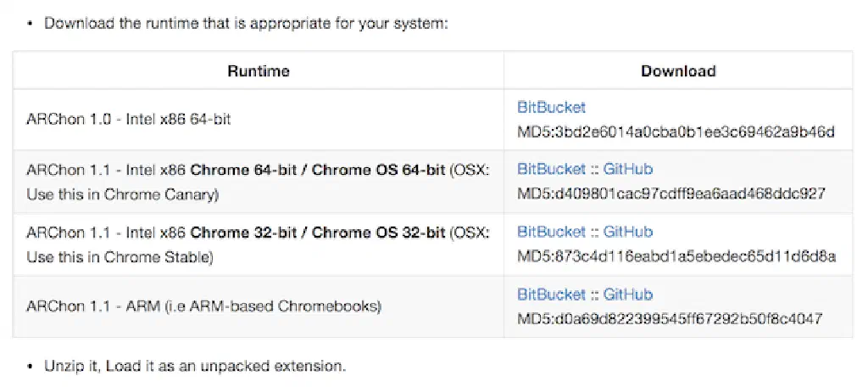Screen dimensions: 868x387
Task: Open BitBucket link for Chrome 64-bit runtime
Action: pyautogui.click(x=551, y=170)
